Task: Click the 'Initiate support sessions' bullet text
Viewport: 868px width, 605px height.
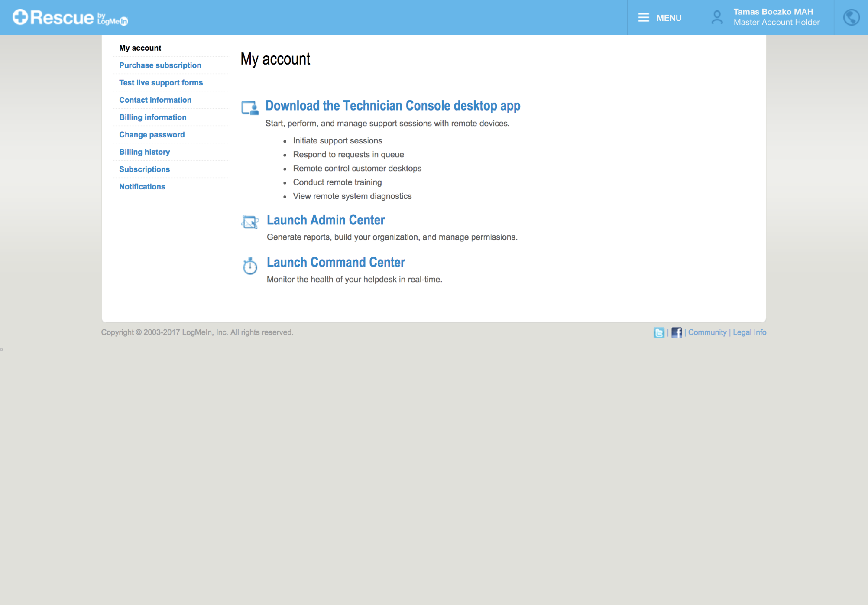Action: coord(337,141)
